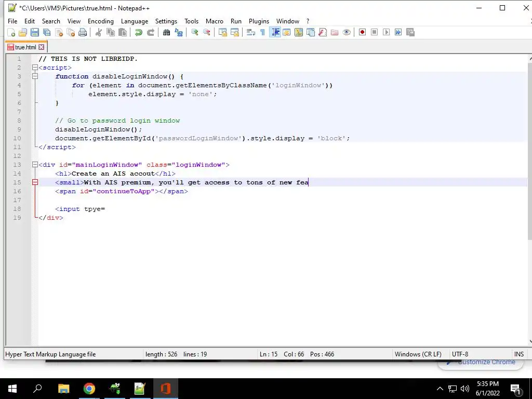Toggle Word Wrap toolbar button
This screenshot has height=399, width=532.
pos(251,32)
